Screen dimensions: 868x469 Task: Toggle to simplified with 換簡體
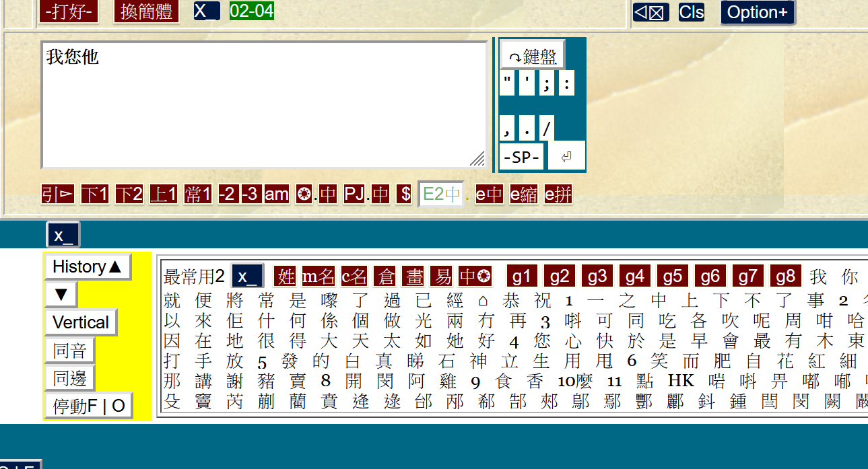146,12
